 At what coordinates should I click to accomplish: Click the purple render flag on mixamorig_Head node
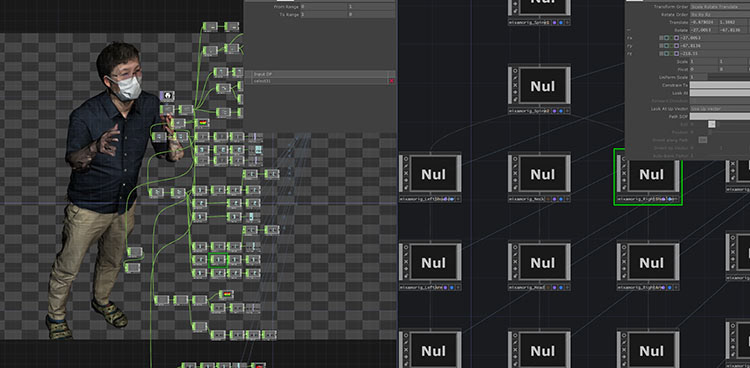click(x=554, y=288)
